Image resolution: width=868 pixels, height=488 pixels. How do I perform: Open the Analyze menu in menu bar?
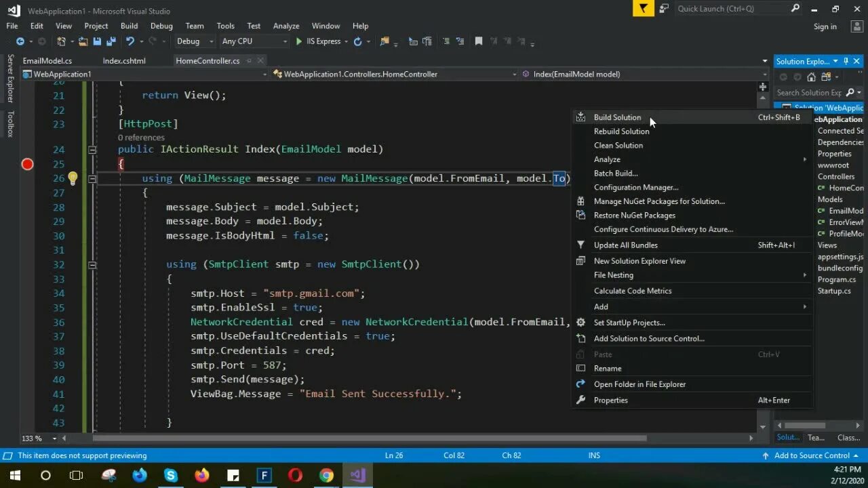click(286, 26)
